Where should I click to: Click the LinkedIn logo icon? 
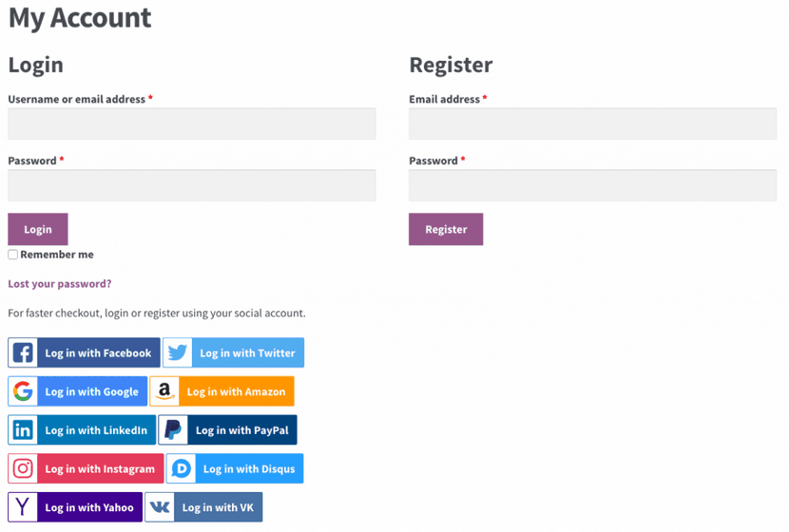click(x=23, y=430)
